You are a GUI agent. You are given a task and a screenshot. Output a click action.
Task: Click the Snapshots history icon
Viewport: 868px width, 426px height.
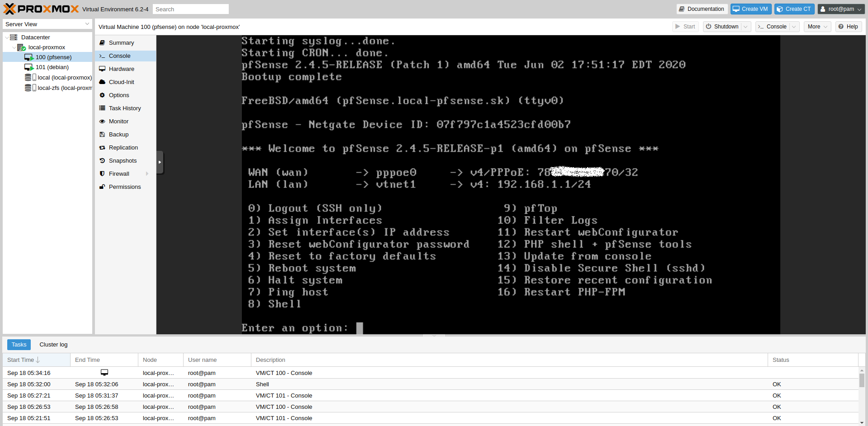click(102, 161)
